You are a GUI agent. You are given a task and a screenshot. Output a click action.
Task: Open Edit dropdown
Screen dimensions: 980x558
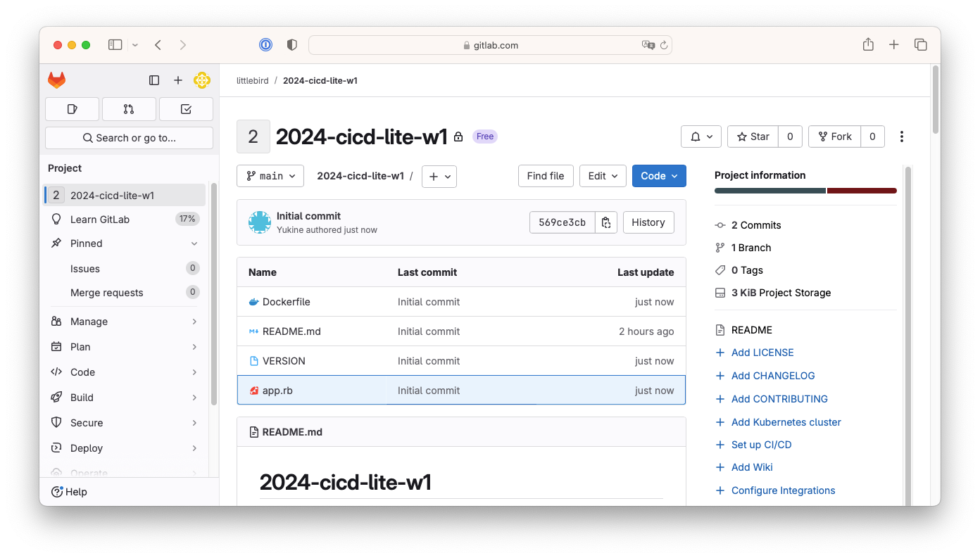pos(603,176)
